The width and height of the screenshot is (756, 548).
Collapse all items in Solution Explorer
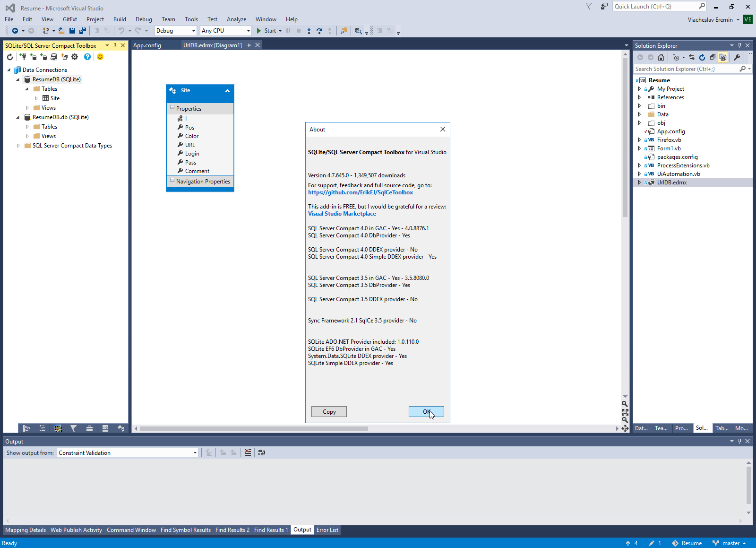[x=713, y=57]
